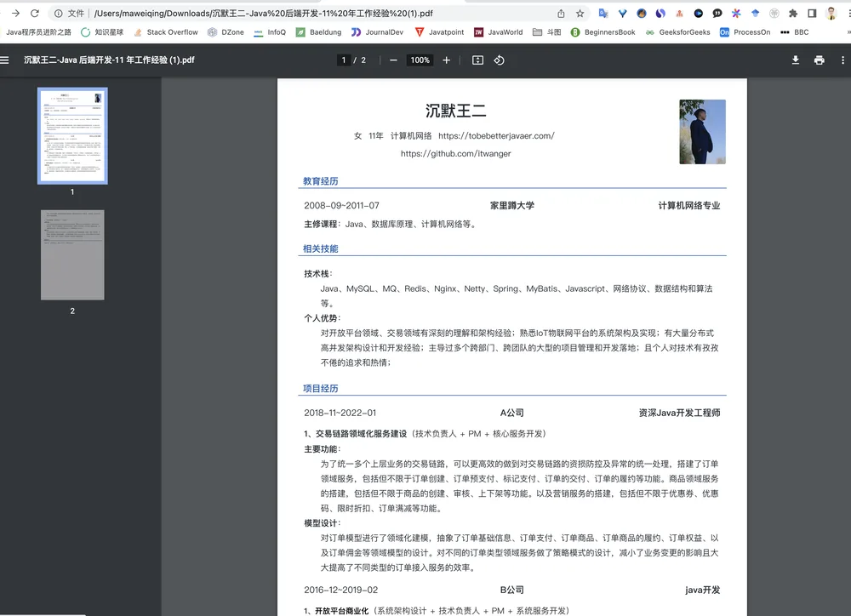Open the ProcessOn bookmark
The image size is (851, 616).
745,32
